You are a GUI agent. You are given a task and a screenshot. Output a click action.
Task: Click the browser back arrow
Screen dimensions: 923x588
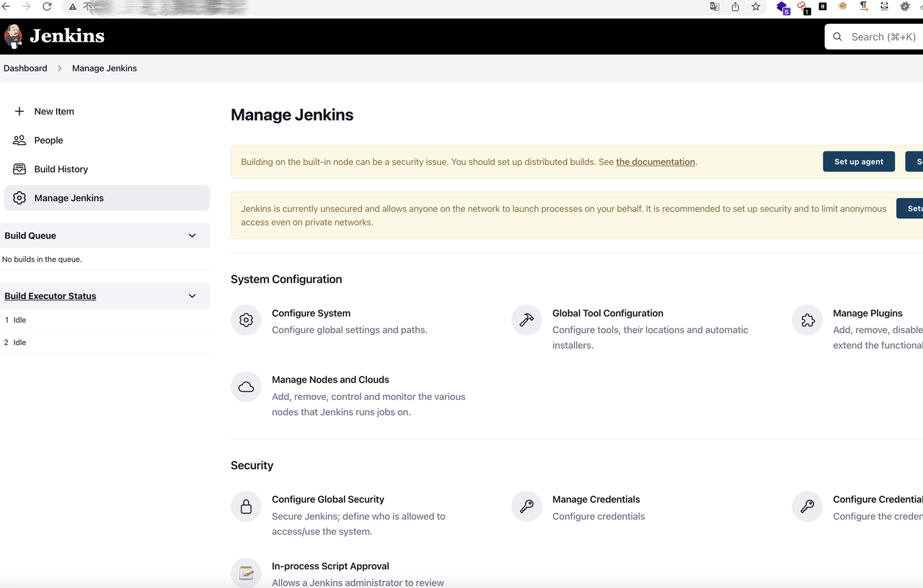6,6
